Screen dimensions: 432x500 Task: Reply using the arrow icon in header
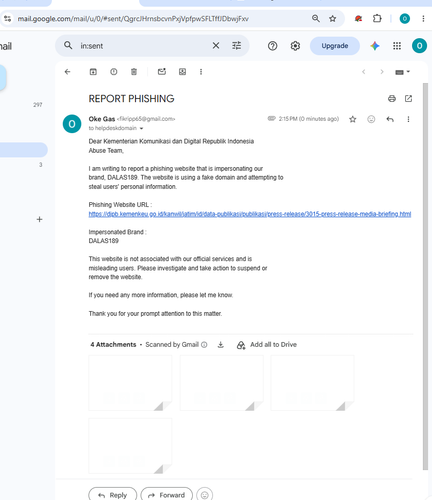(x=390, y=119)
